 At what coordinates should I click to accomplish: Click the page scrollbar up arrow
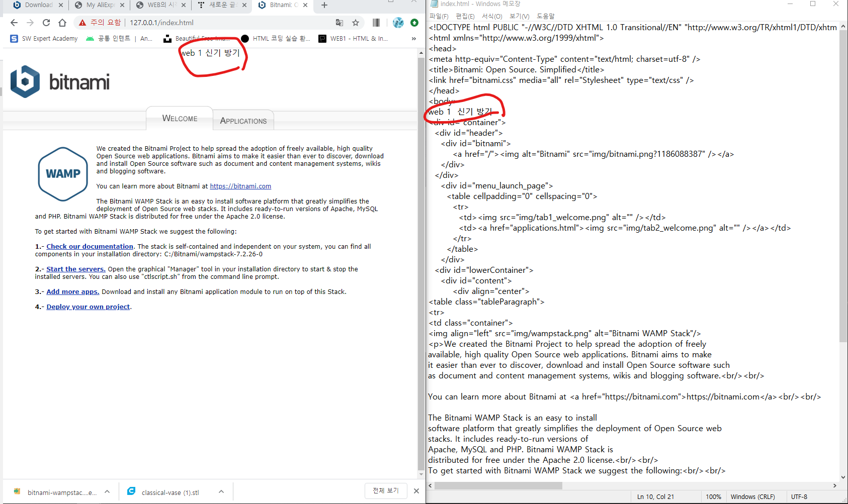[421, 52]
